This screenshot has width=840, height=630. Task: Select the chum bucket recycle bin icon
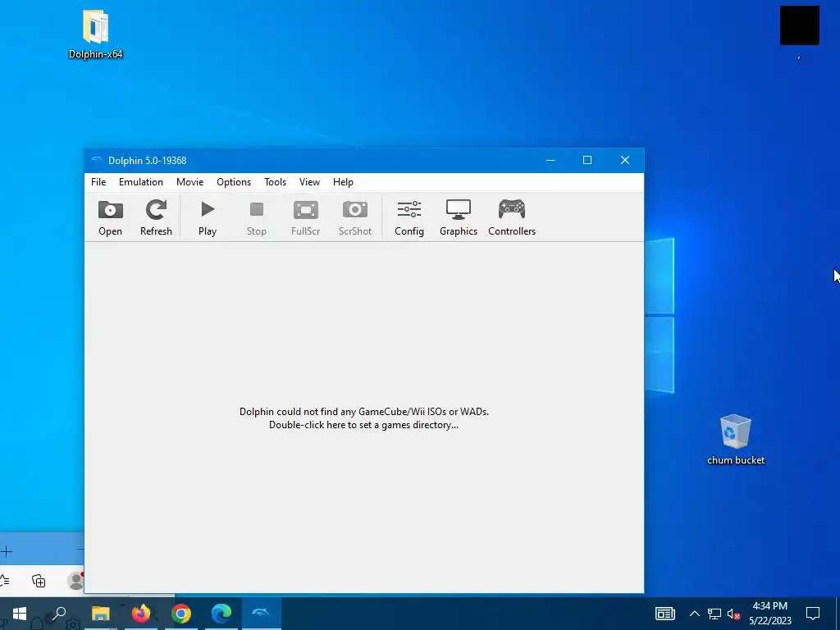pyautogui.click(x=736, y=440)
